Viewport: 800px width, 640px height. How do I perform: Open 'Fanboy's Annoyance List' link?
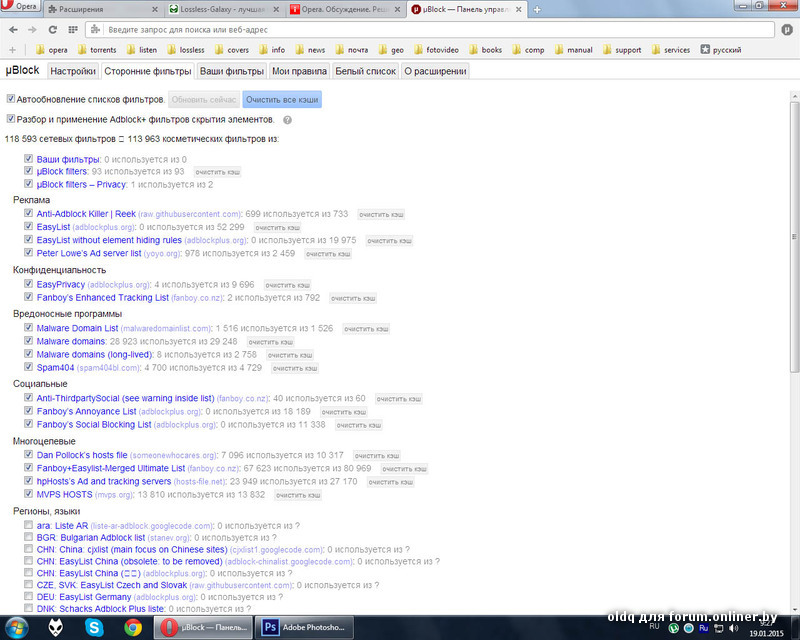[86, 411]
